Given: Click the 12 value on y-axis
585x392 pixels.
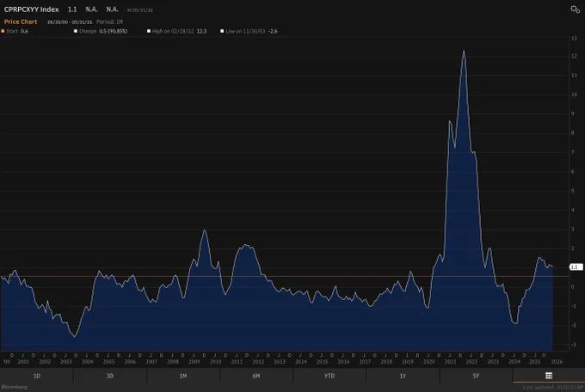Looking at the screenshot, I should (574, 56).
